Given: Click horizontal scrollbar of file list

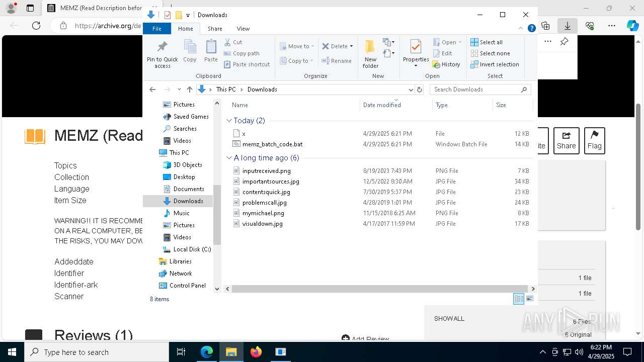Looking at the screenshot, I should [380, 289].
